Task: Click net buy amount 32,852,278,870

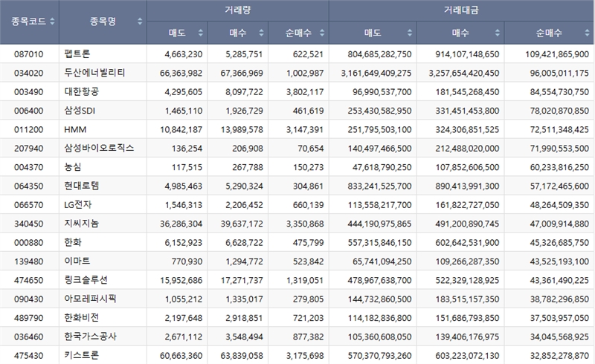Action: [559, 356]
